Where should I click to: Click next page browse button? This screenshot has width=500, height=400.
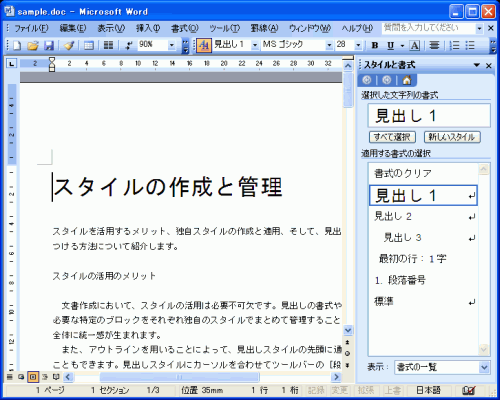tap(348, 365)
